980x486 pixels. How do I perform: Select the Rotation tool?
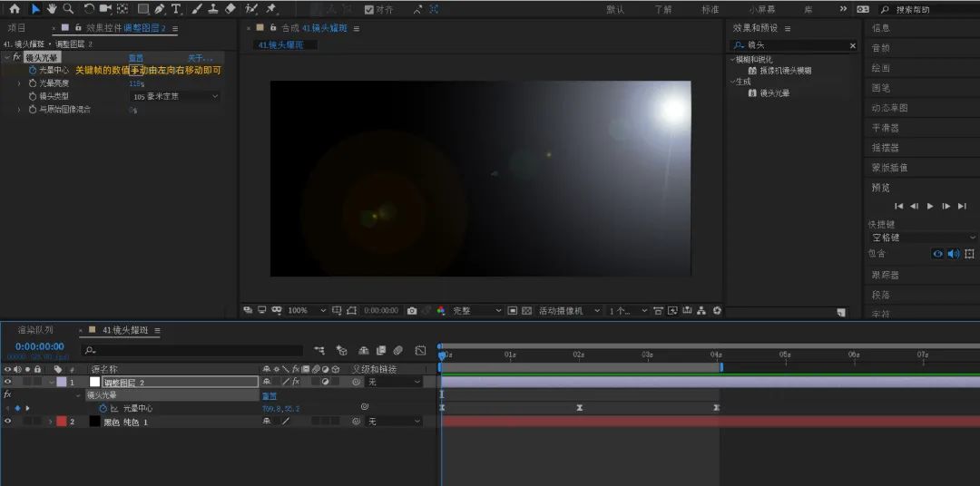tap(89, 9)
